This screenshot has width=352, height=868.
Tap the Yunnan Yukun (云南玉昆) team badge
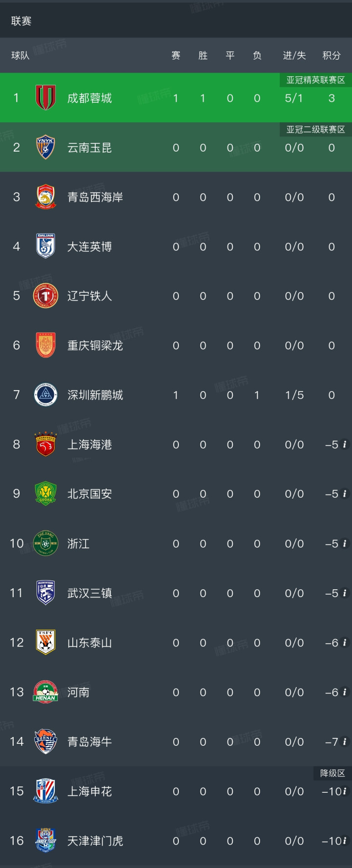coord(46,147)
